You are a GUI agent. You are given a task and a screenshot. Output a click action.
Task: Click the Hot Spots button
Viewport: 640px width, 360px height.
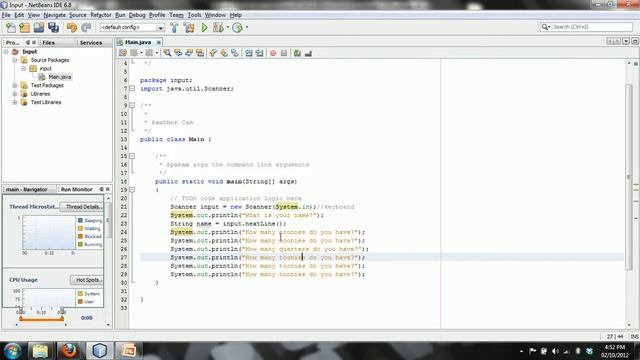88,280
